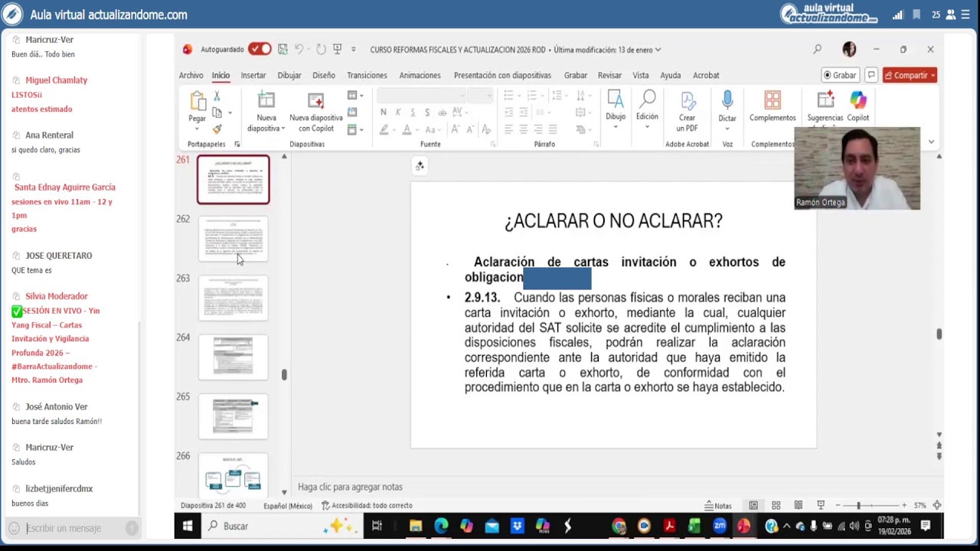
Task: Click the Nueva diapositiva icon
Action: pos(266,100)
